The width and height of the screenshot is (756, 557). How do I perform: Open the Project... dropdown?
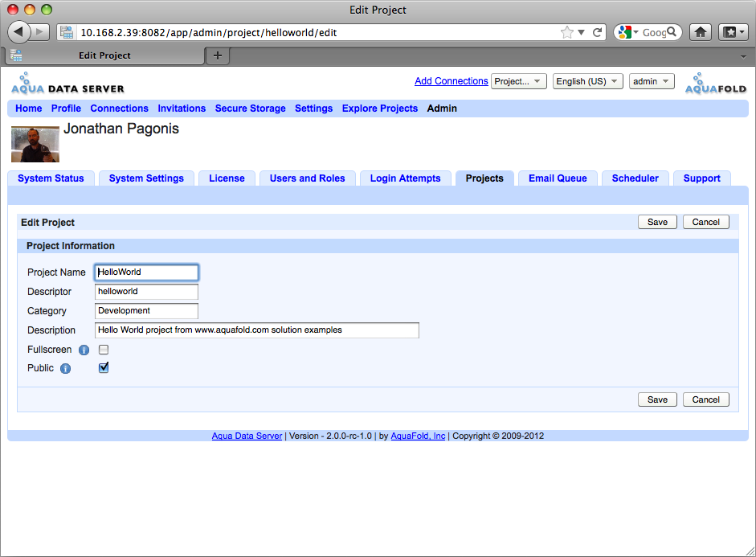[x=519, y=81]
